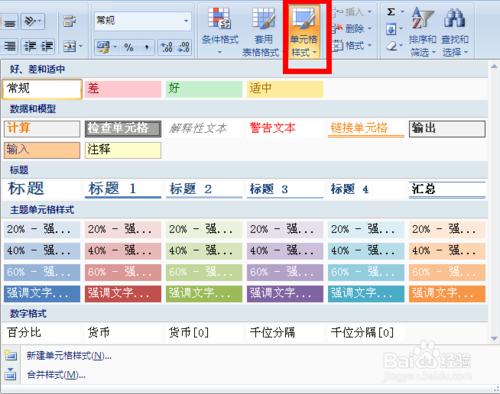Click the Fill down arrow icon

coord(391,29)
